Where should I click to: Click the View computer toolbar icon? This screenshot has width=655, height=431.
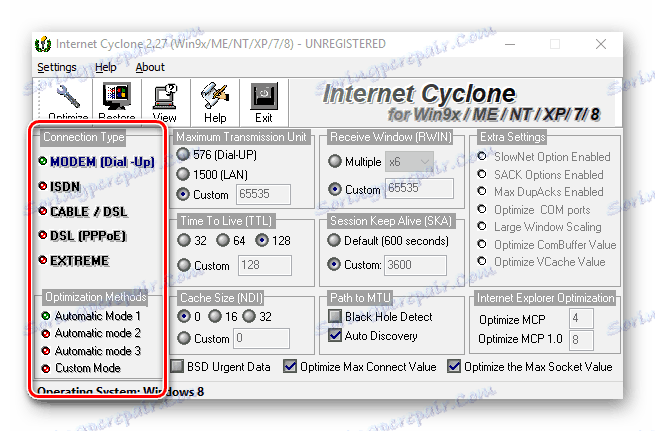165,96
